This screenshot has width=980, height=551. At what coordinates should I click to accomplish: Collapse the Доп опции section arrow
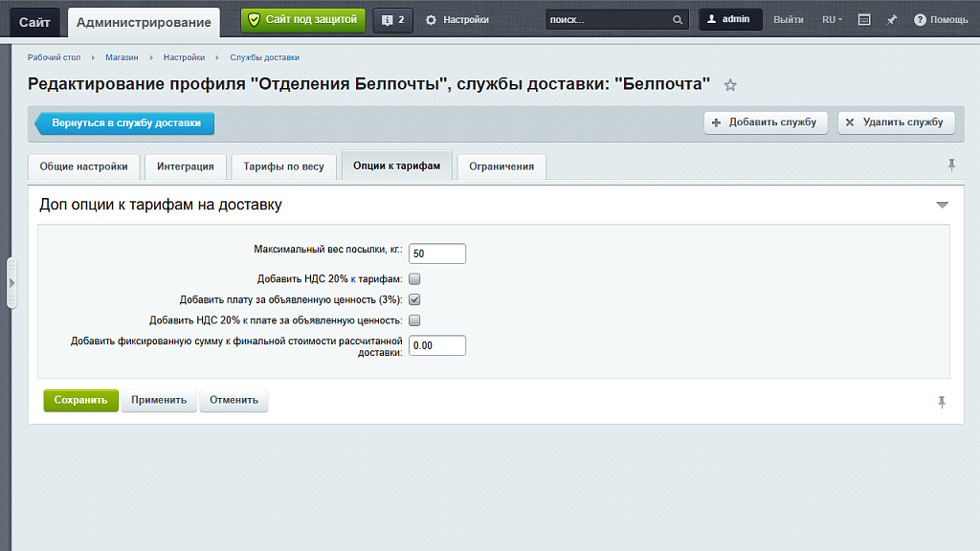942,205
